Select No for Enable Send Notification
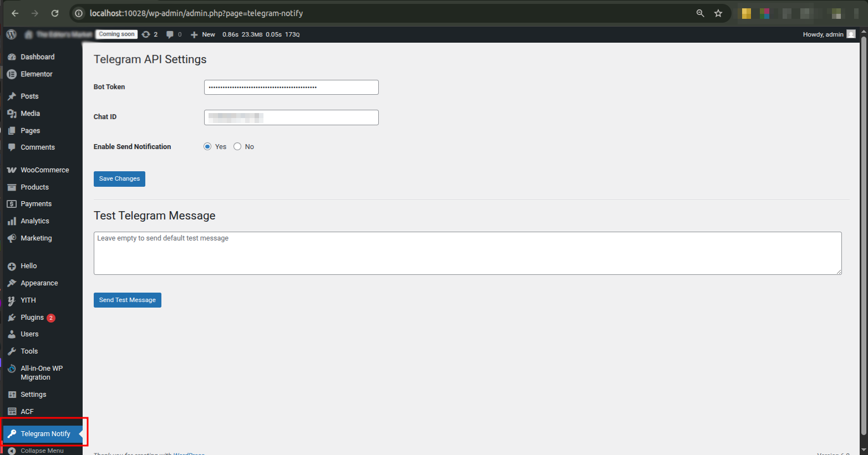868x455 pixels. 237,147
